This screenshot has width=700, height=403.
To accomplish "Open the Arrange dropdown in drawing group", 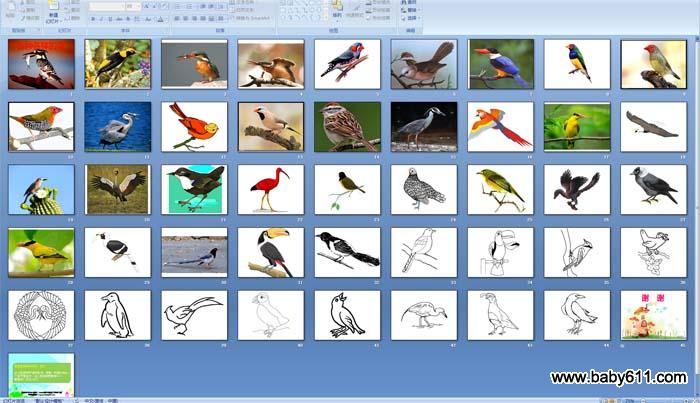I will coord(337,11).
